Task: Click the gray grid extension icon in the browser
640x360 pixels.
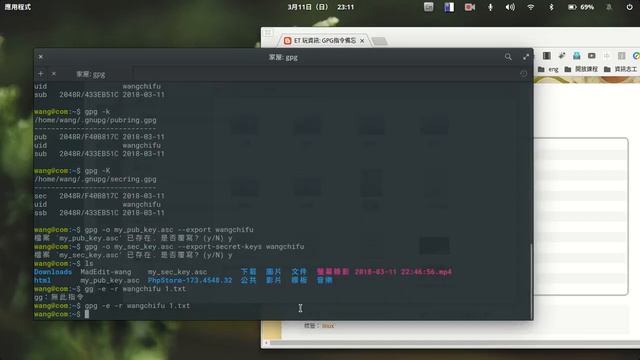Action: click(x=622, y=56)
